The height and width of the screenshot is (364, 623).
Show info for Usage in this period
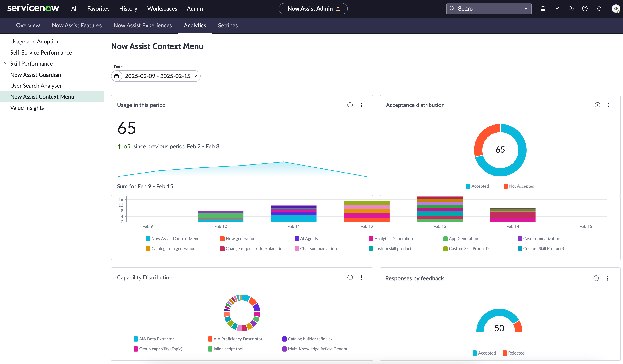[350, 105]
